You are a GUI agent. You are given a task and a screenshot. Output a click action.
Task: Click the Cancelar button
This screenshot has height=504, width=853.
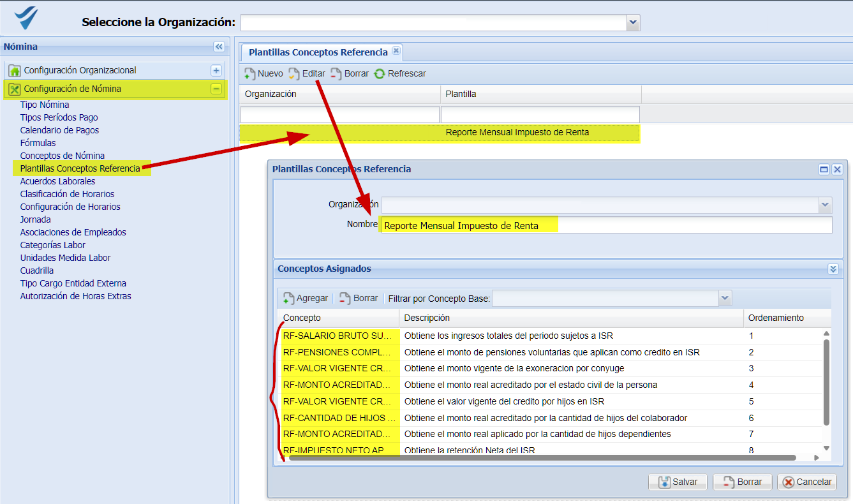tap(807, 482)
